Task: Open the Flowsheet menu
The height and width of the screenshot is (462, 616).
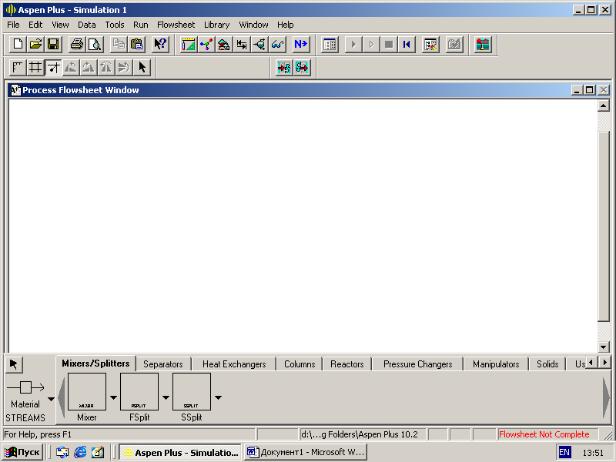Action: pyautogui.click(x=176, y=25)
